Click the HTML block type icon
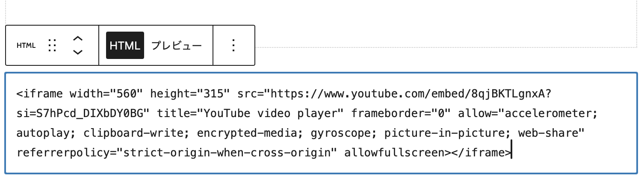 pyautogui.click(x=26, y=45)
